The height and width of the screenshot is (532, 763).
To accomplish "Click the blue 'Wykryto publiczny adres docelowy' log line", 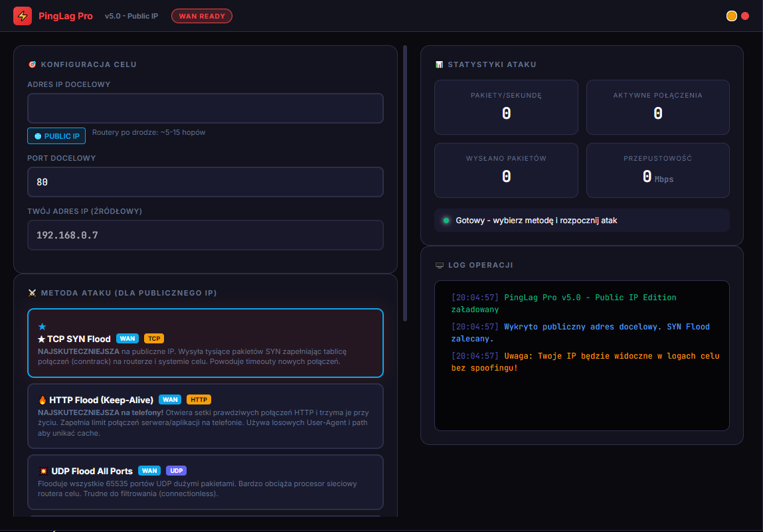I will (x=580, y=333).
